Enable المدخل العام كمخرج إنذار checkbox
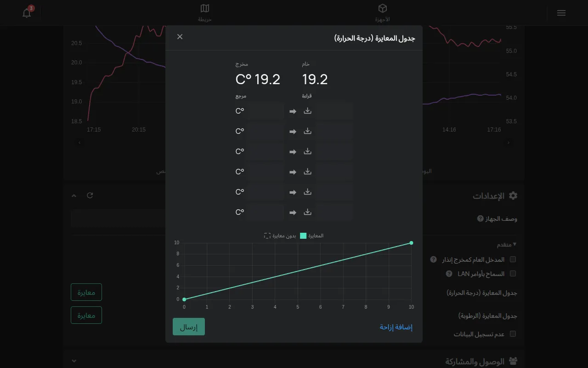The image size is (588, 368). pos(513,259)
